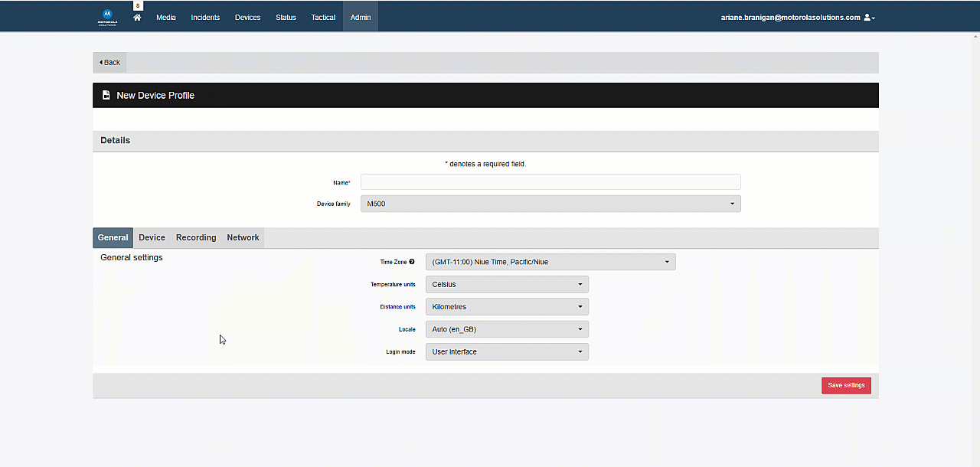Click the document icon in profile header
The image size is (980, 467).
click(106, 96)
